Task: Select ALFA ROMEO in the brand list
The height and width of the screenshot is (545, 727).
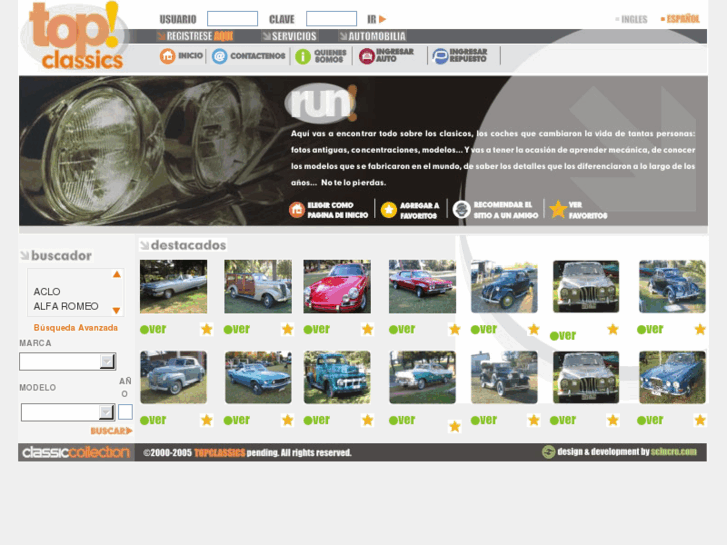Action: click(66, 306)
